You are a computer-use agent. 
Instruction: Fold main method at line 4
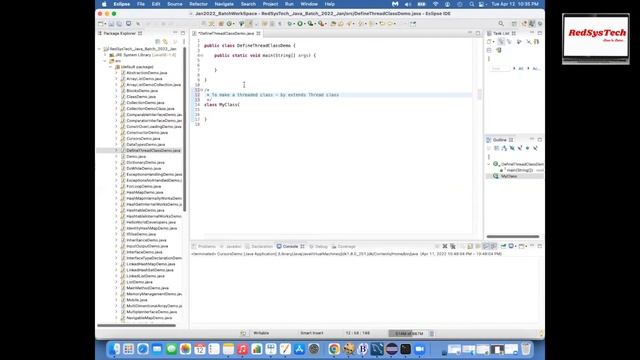click(x=202, y=56)
